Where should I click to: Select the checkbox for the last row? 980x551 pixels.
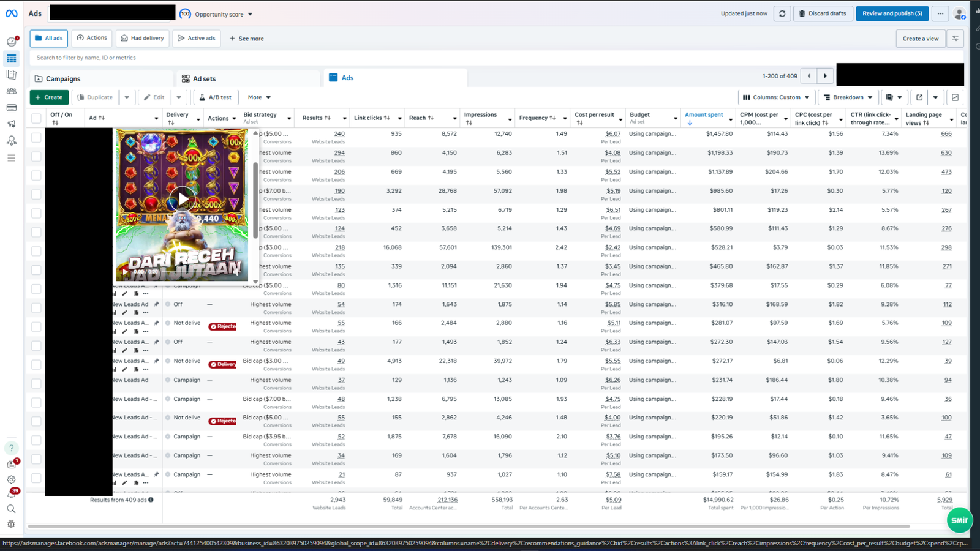point(37,478)
